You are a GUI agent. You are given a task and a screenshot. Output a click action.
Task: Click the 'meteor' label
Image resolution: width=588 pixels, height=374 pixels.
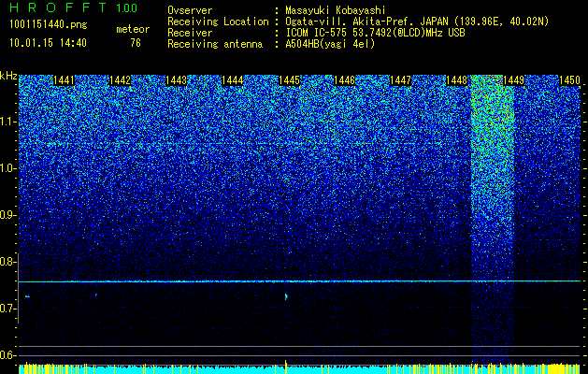pos(133,29)
